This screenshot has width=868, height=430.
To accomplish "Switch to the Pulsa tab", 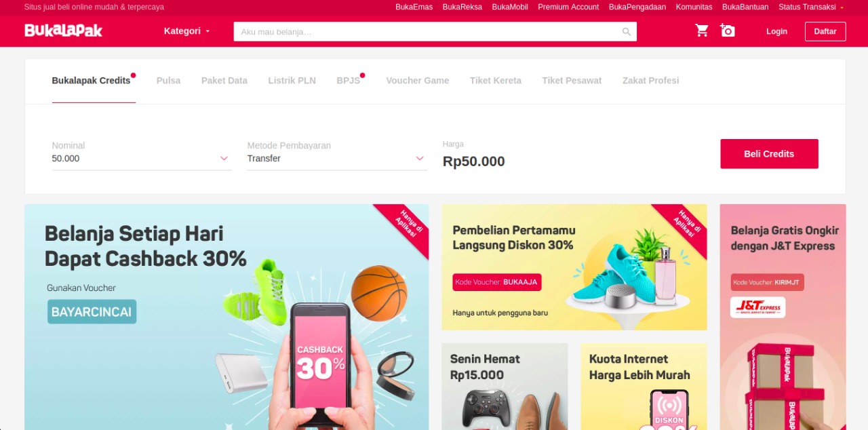I will [x=168, y=80].
